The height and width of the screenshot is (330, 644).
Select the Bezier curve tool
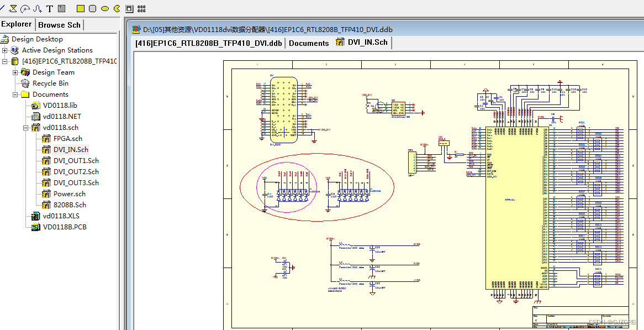pyautogui.click(x=37, y=8)
